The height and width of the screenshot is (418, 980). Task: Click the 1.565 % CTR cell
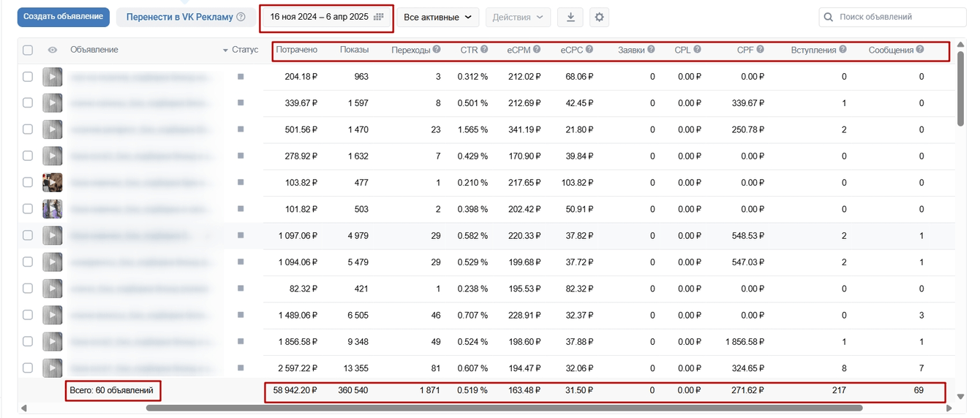click(x=472, y=129)
